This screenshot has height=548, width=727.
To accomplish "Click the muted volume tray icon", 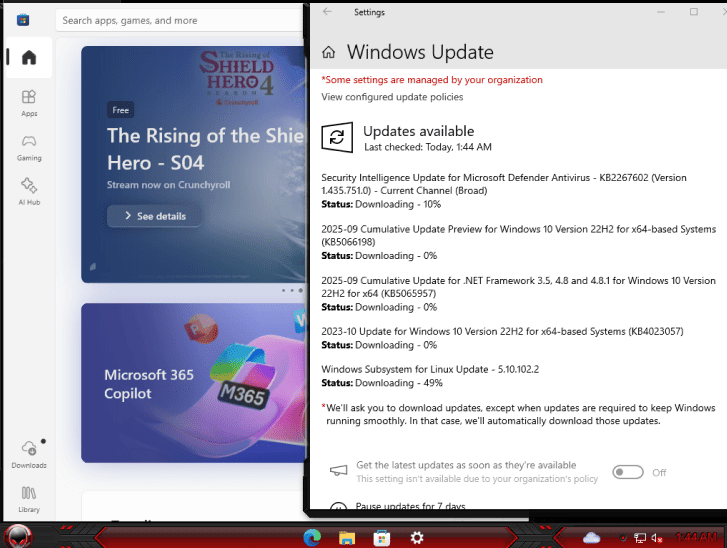I will tap(657, 538).
